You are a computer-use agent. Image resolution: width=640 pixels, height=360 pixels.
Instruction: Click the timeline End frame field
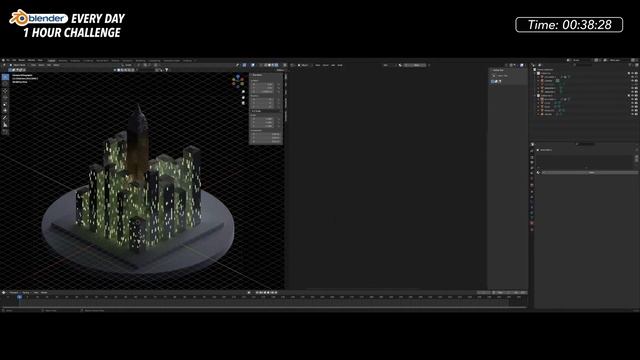click(518, 292)
